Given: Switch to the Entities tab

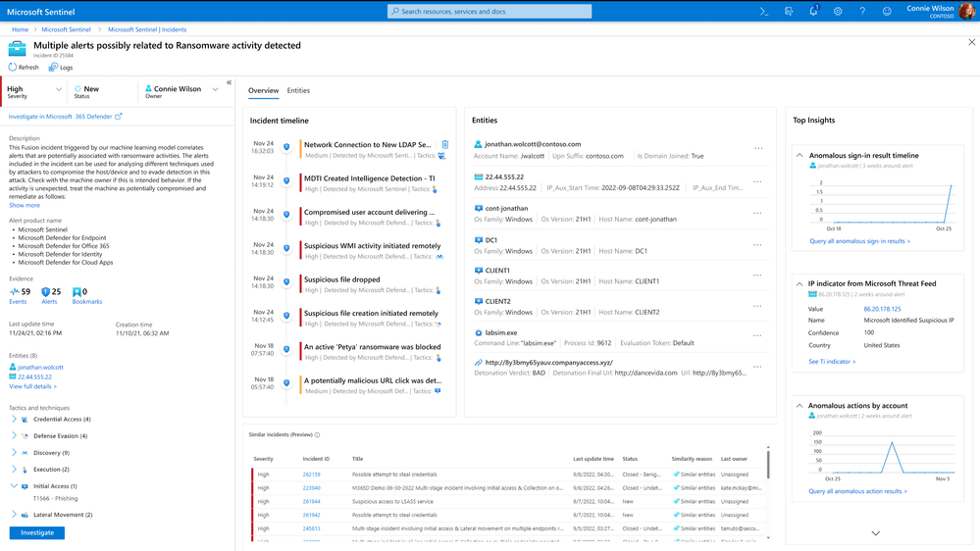Looking at the screenshot, I should pos(298,90).
